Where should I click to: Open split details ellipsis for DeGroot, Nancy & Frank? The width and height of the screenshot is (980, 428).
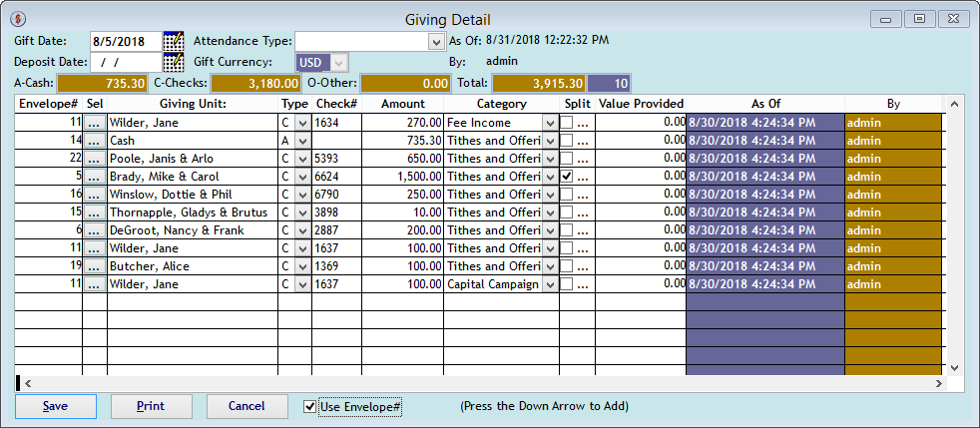583,230
